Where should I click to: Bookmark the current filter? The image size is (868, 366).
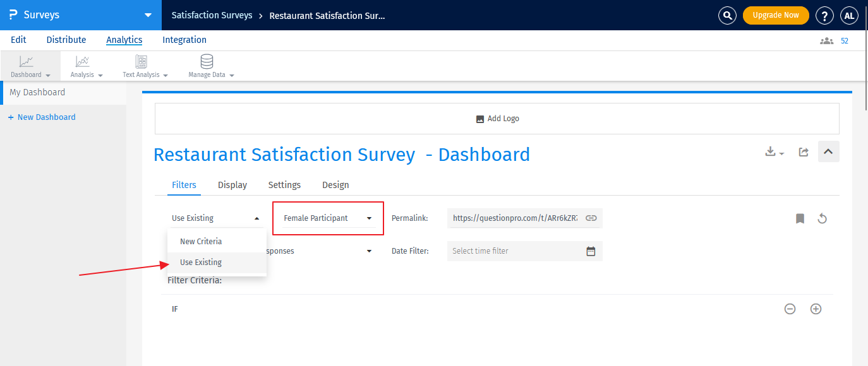[x=800, y=218]
